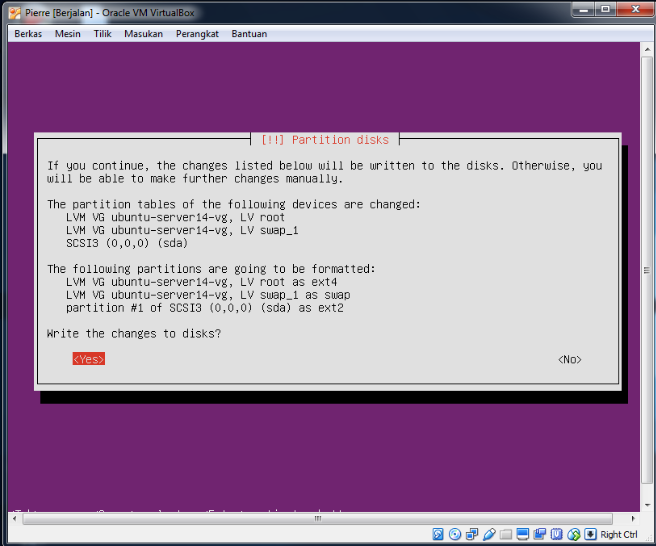Viewport: 656px width, 546px height.
Task: Click the USB devices status icon
Action: [x=489, y=534]
